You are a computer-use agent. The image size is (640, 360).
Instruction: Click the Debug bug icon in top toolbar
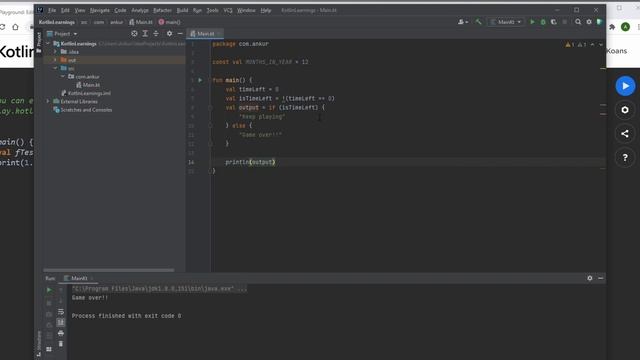click(x=543, y=22)
